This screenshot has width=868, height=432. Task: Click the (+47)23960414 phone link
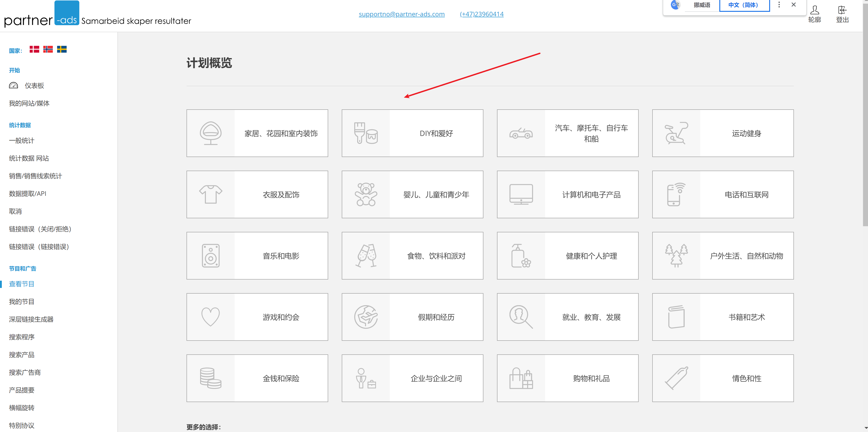(x=482, y=14)
